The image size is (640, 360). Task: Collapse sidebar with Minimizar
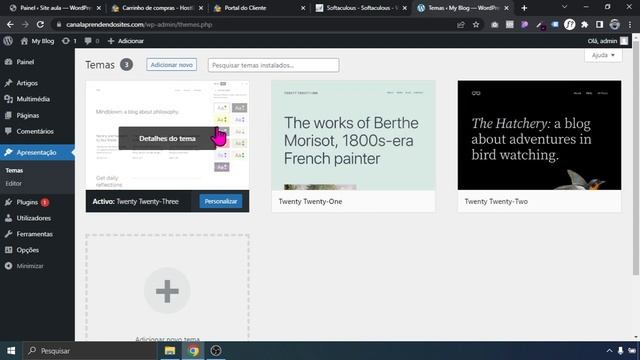click(30, 266)
